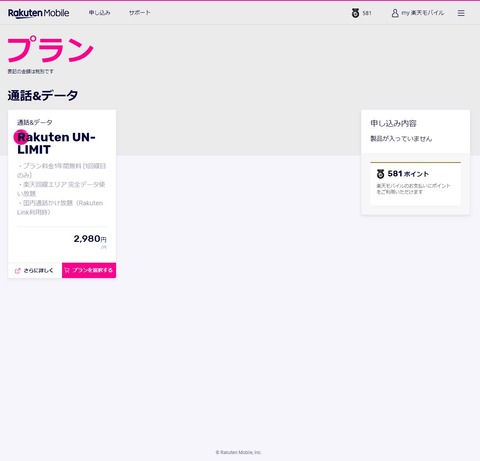Click the 581 points count in header

(367, 13)
